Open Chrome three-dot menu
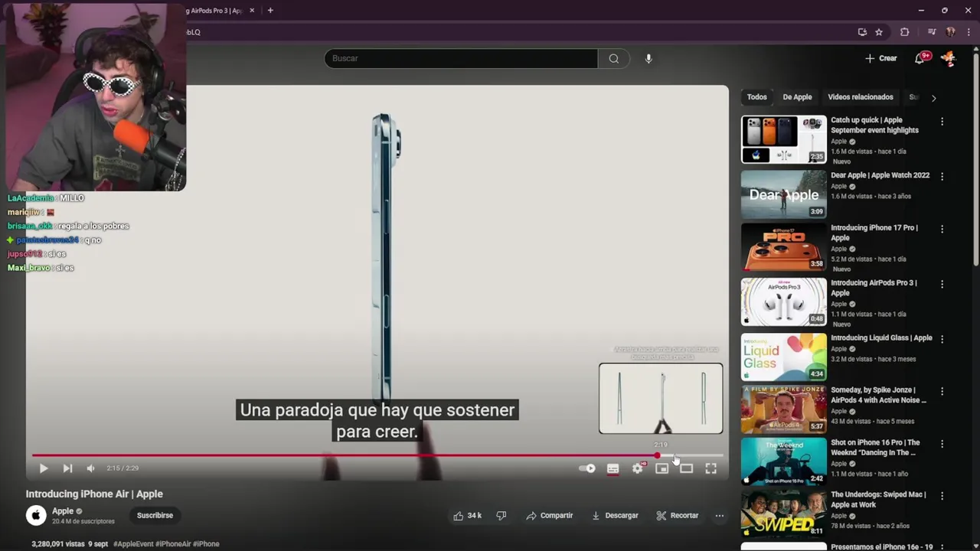The width and height of the screenshot is (980, 551). point(968,32)
